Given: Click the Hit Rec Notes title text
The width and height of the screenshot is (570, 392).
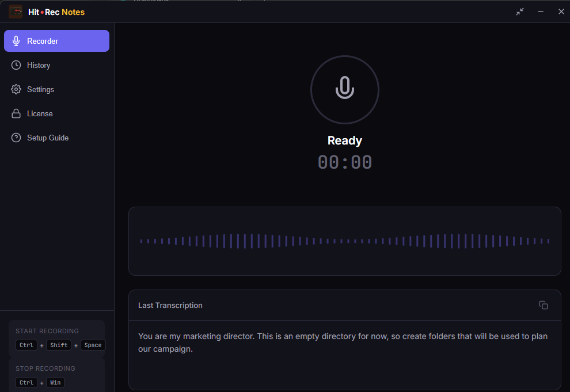Looking at the screenshot, I should click(x=56, y=12).
